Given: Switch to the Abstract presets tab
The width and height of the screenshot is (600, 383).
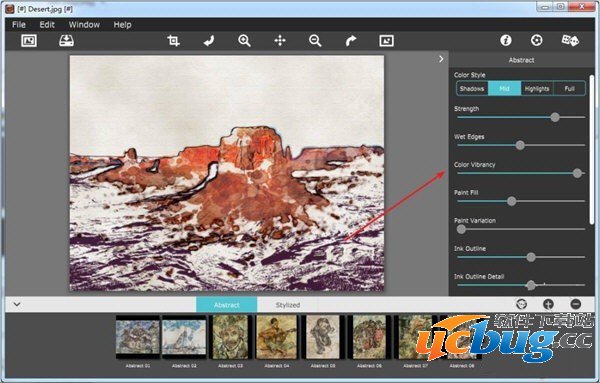Looking at the screenshot, I should (x=227, y=305).
